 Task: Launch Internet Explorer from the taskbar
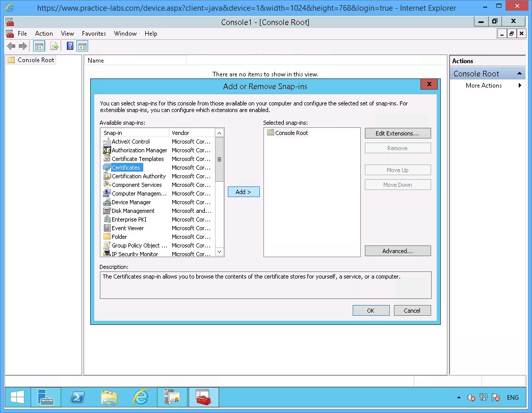tap(141, 398)
